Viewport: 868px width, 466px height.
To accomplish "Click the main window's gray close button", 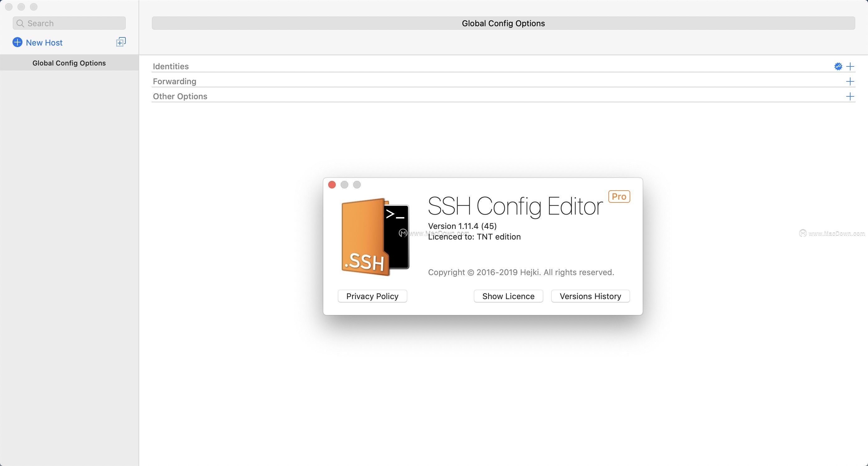I will 9,7.
